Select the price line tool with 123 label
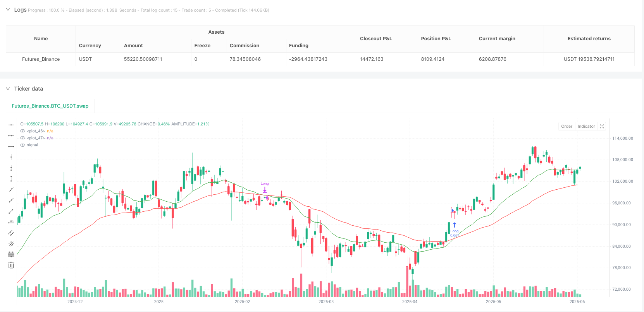 coord(11,222)
